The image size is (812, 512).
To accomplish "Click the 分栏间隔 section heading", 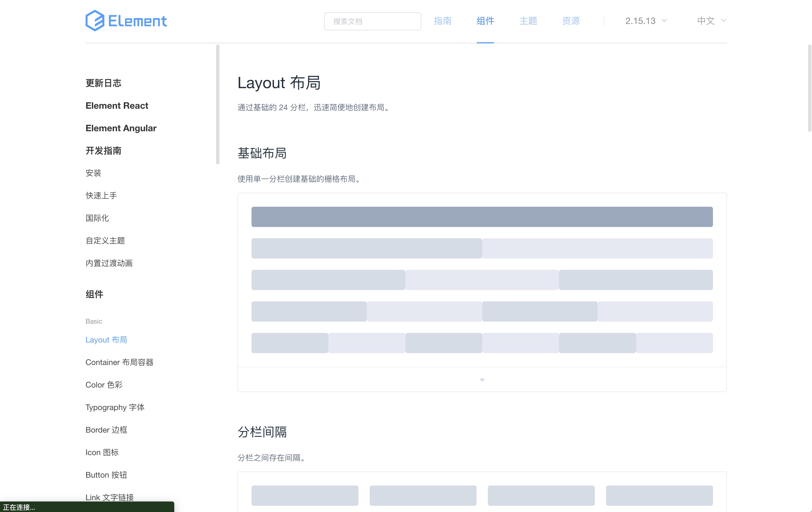I will coord(262,432).
